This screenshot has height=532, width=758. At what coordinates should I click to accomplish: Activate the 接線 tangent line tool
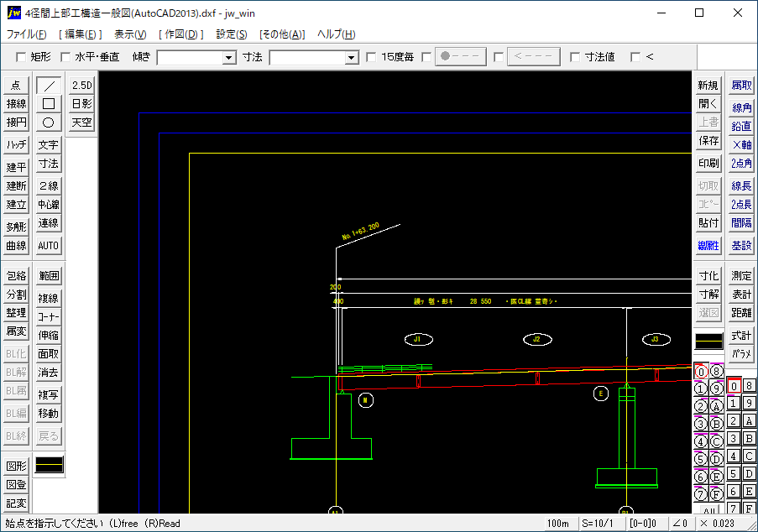[x=16, y=104]
